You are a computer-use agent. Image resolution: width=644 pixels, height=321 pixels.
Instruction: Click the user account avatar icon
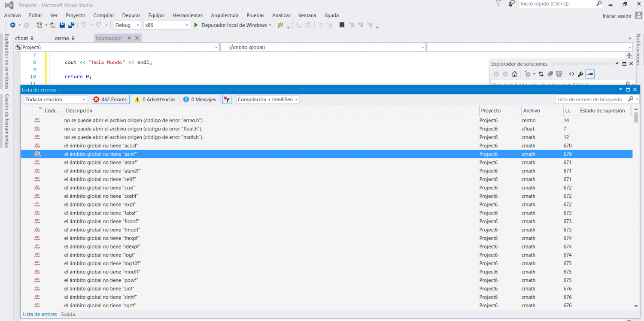[x=638, y=15]
